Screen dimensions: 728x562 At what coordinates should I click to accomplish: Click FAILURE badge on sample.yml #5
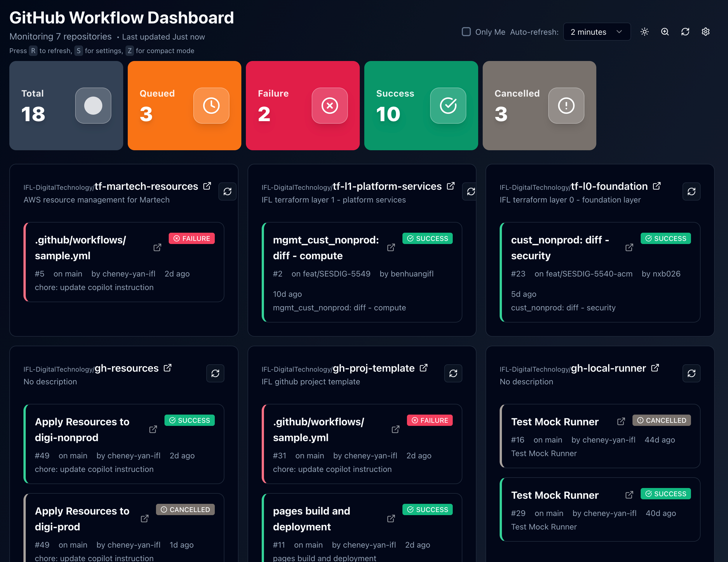click(x=192, y=239)
